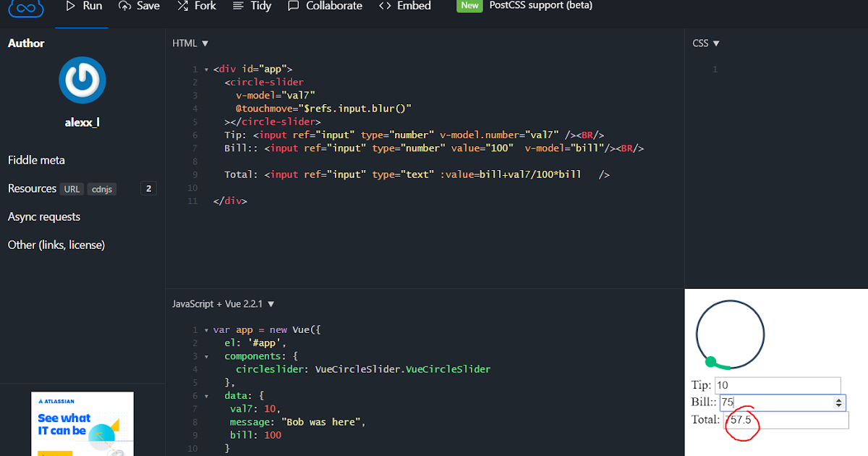Image resolution: width=868 pixels, height=456 pixels.
Task: Open the CSS panel settings dropdown
Action: tap(705, 43)
